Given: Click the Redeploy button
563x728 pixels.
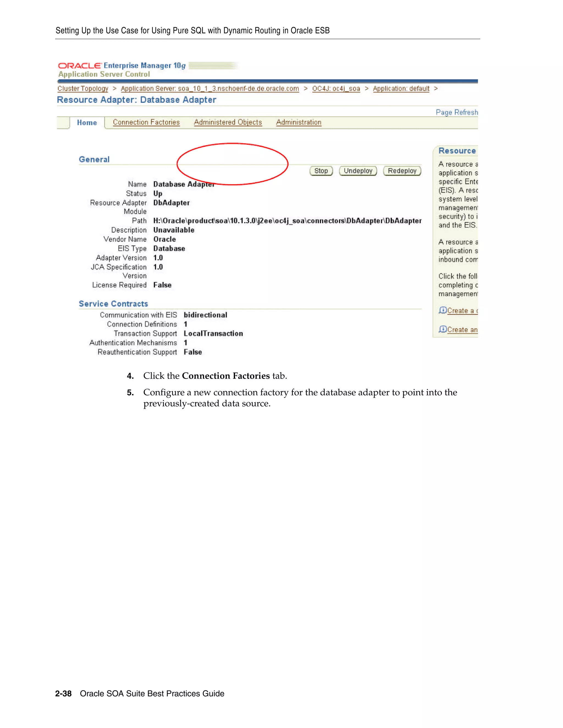Looking at the screenshot, I should point(402,171).
